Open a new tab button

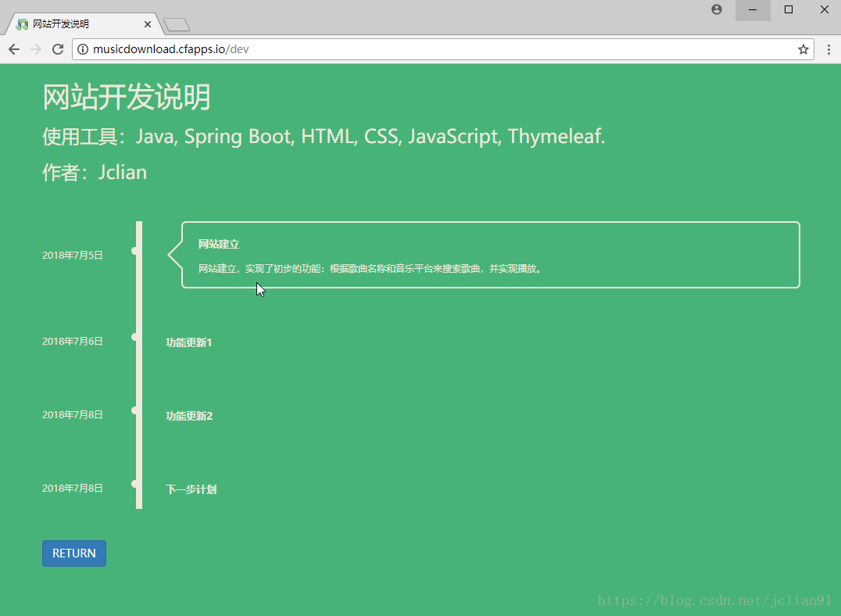pos(177,25)
